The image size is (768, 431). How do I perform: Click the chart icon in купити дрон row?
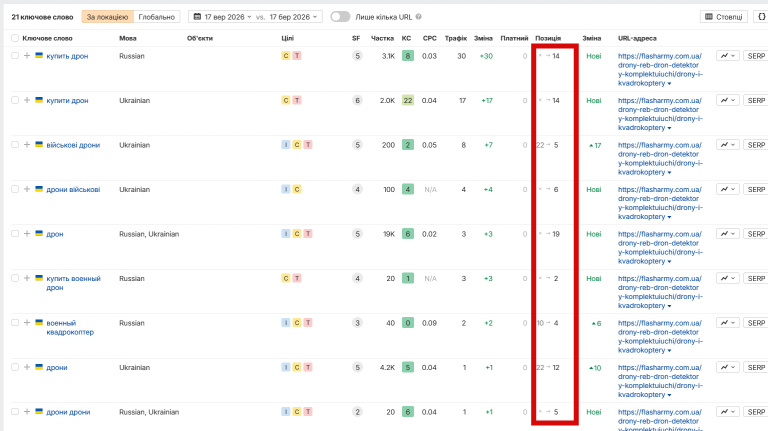coord(727,100)
